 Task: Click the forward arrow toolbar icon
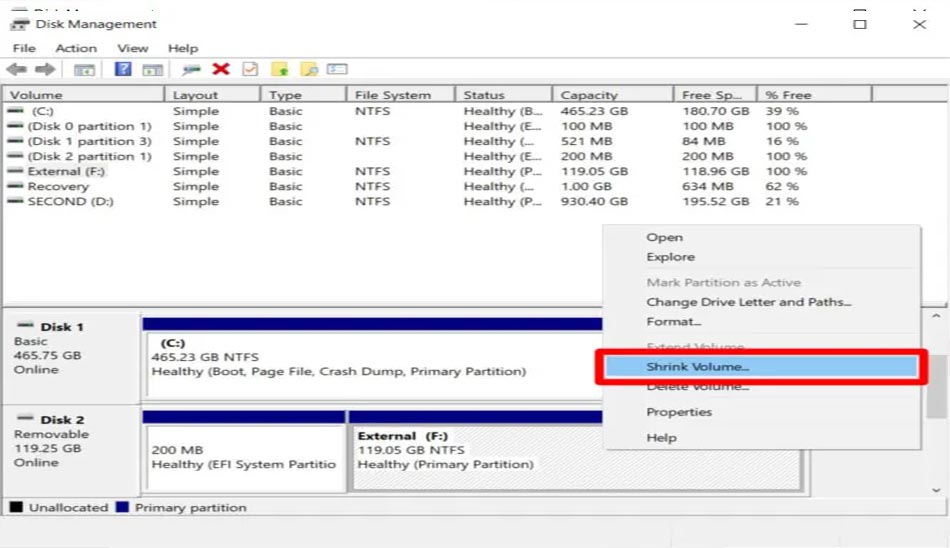(44, 69)
